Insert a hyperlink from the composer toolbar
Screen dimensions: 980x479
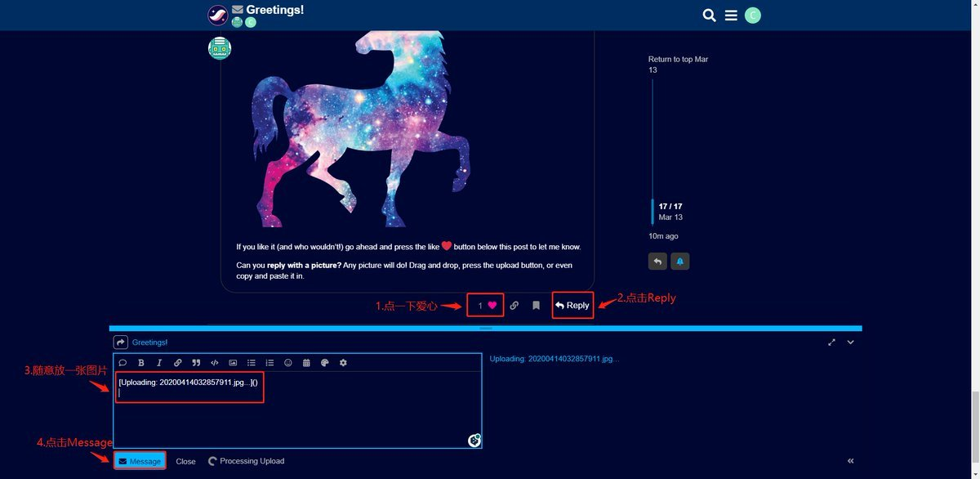(x=178, y=363)
